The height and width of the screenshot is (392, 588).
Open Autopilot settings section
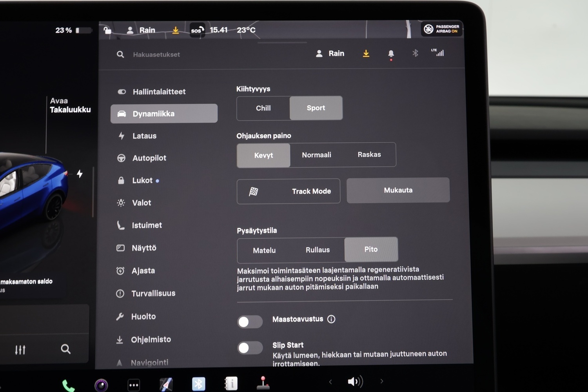[x=164, y=158]
